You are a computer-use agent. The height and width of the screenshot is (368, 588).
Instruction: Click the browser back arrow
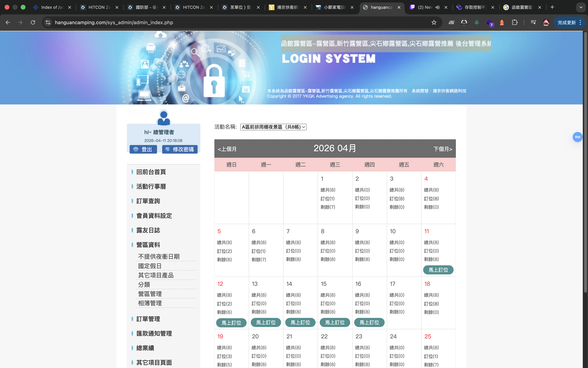pyautogui.click(x=8, y=22)
